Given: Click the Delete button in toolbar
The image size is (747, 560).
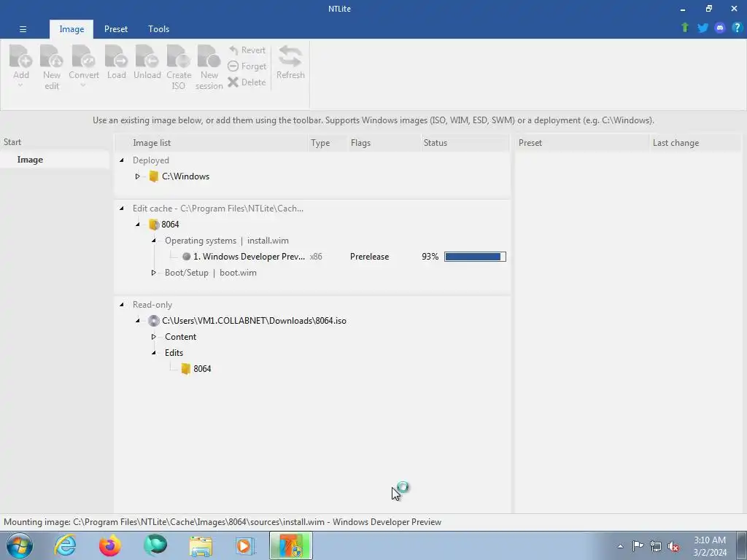Looking at the screenshot, I should 247,82.
